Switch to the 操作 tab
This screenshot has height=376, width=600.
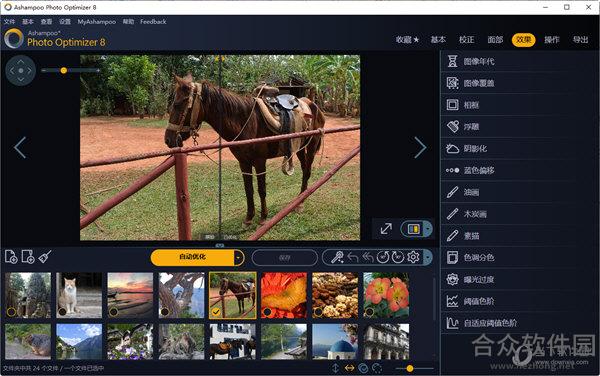click(552, 40)
